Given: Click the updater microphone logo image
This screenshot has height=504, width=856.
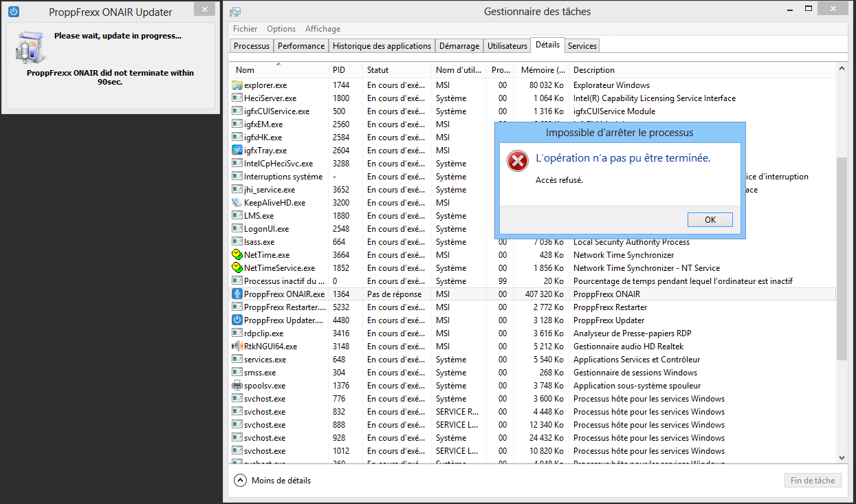Looking at the screenshot, I should (30, 48).
